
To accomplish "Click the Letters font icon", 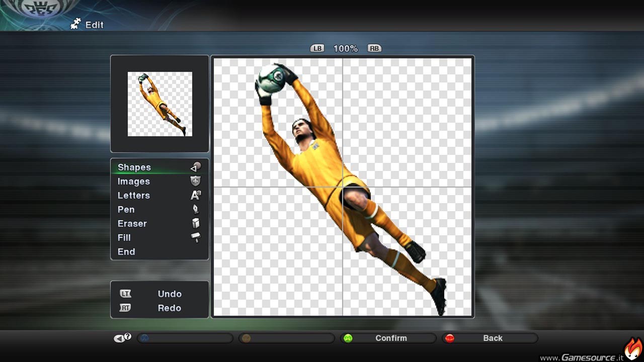I will 196,195.
